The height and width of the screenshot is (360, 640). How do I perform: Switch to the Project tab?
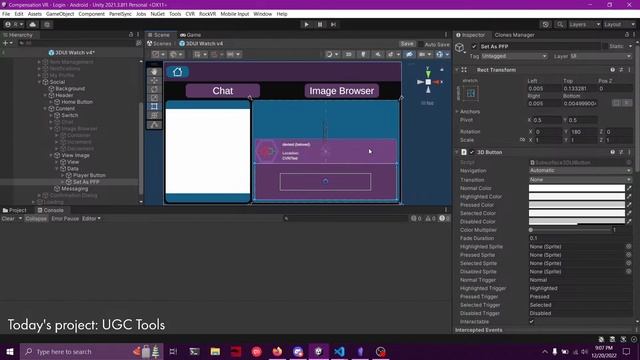[x=15, y=210]
